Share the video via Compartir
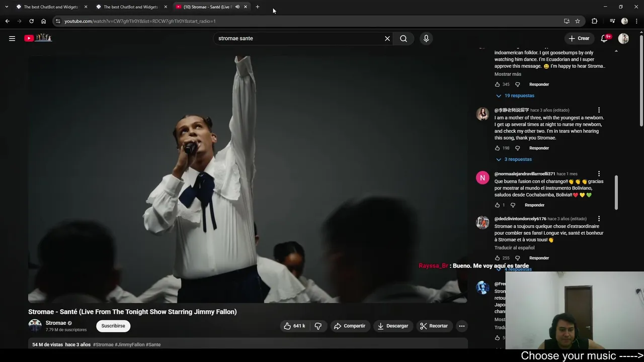 coord(350,326)
